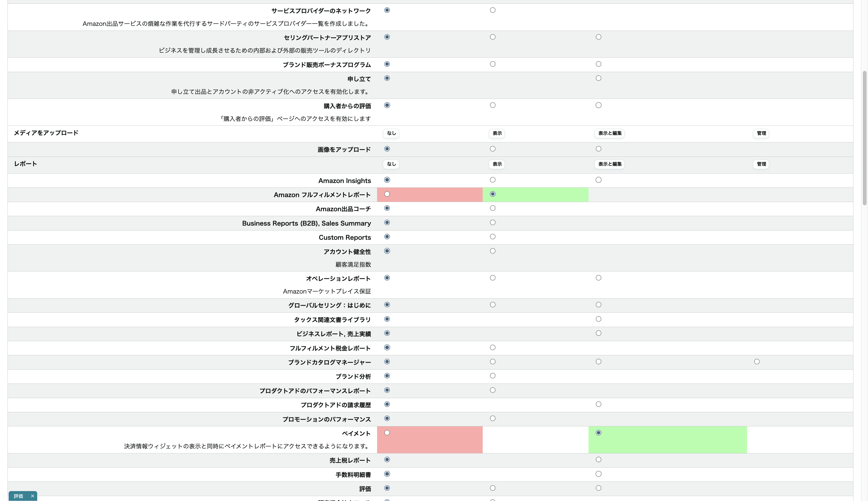Set 購入者からの評価 to 表示と編集
The height and width of the screenshot is (501, 868).
598,105
